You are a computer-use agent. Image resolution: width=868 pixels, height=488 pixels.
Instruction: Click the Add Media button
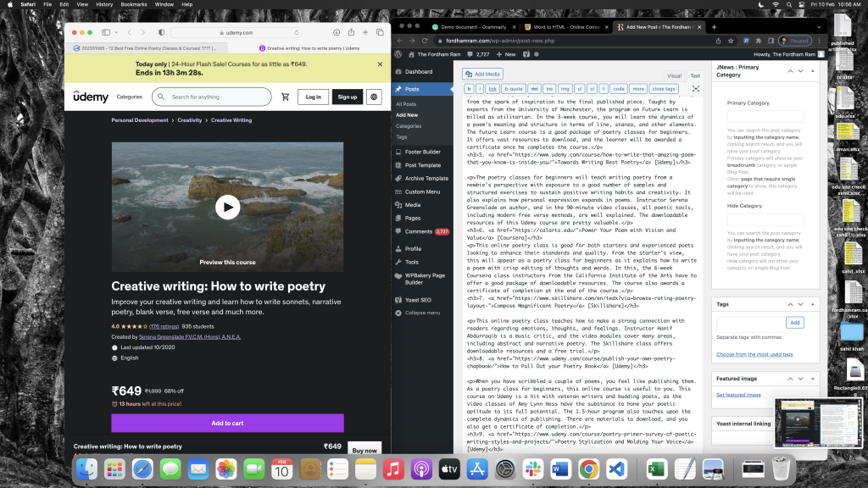coord(482,74)
